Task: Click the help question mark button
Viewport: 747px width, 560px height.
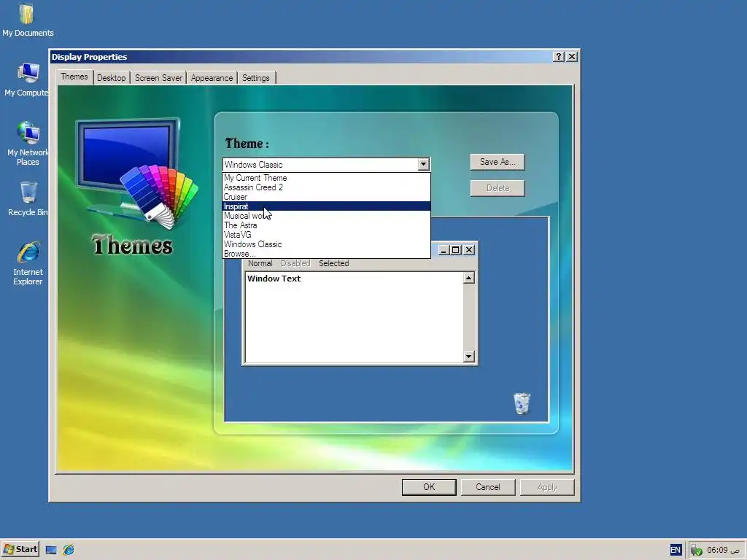Action: [558, 57]
